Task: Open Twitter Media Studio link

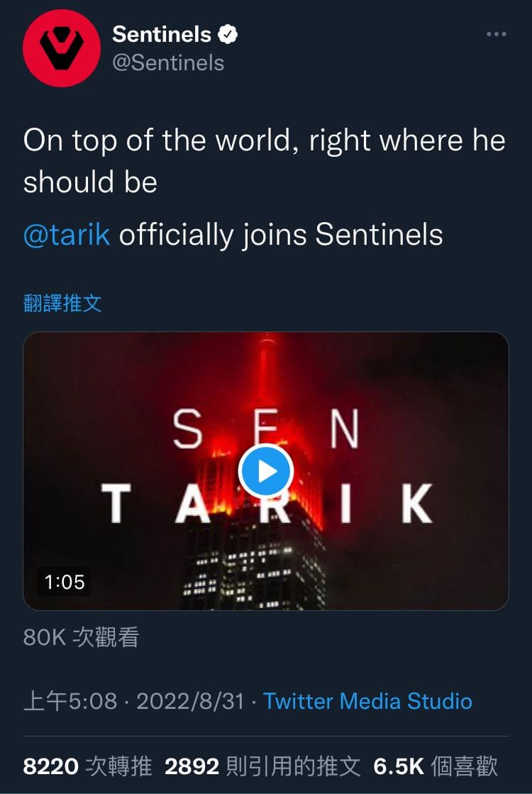Action: [x=367, y=701]
